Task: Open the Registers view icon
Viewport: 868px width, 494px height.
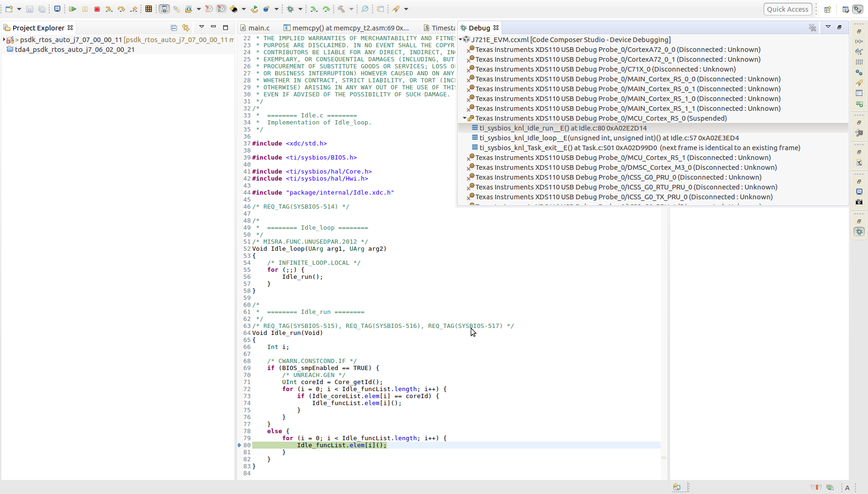Action: (860, 62)
